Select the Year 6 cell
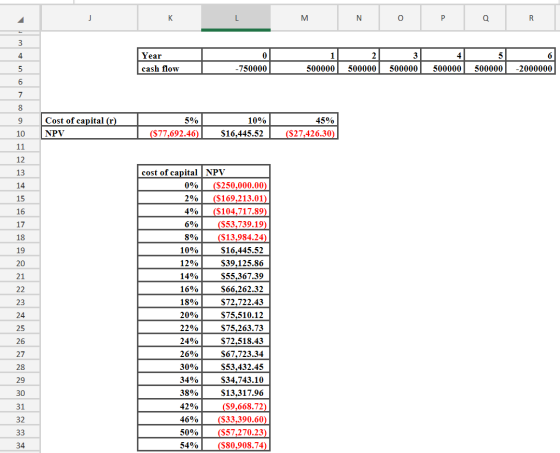The height and width of the screenshot is (453, 560). [x=531, y=55]
